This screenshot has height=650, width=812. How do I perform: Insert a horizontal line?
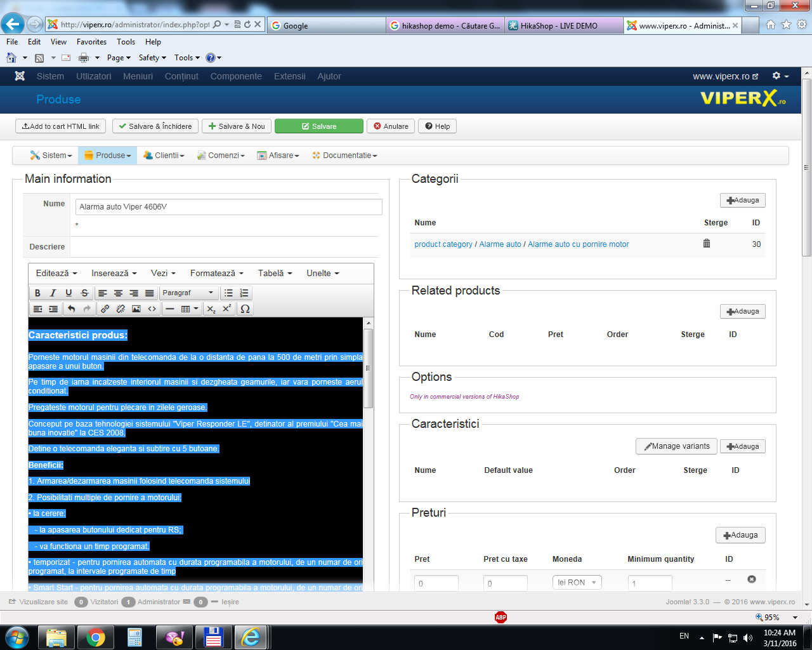click(x=170, y=308)
